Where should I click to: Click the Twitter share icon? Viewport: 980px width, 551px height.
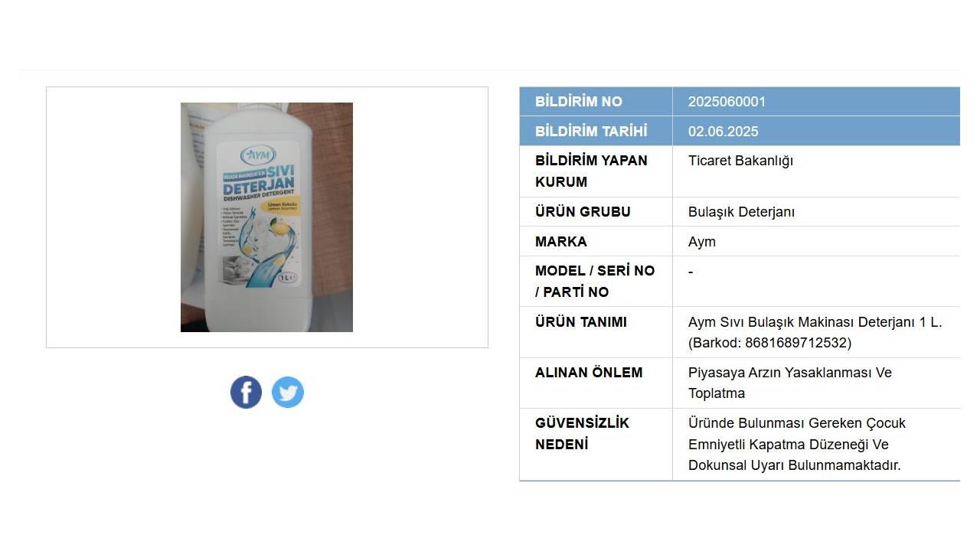coord(288,392)
